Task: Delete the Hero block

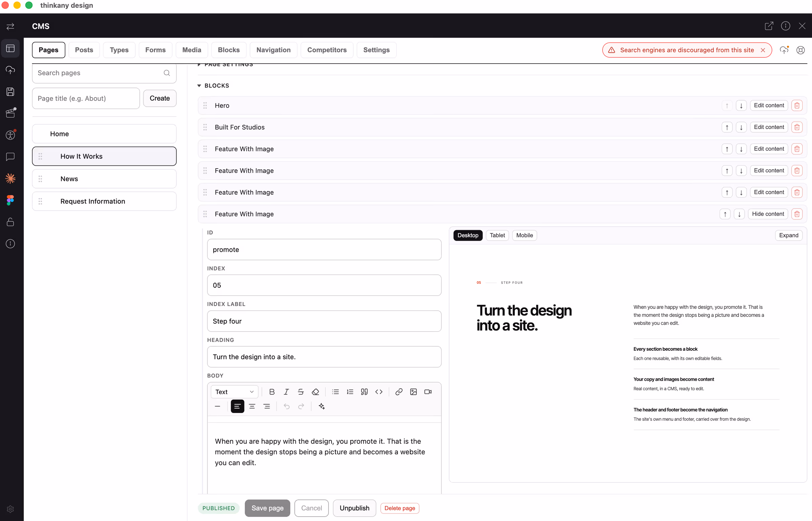Action: [797, 105]
